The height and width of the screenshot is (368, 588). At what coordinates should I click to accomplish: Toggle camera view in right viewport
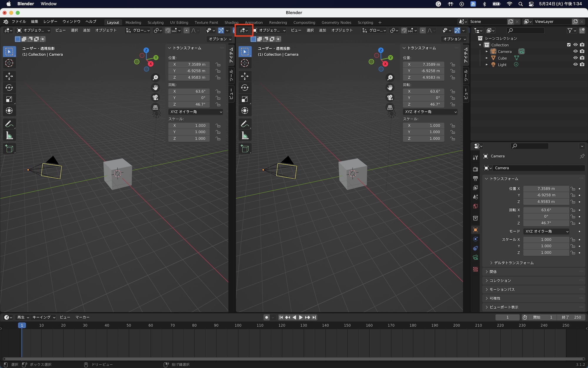[x=390, y=97]
